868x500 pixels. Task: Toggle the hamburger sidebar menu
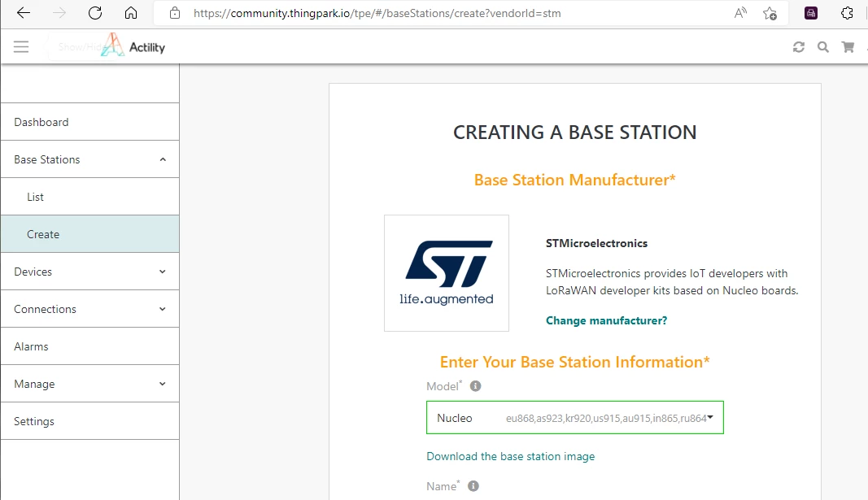21,46
